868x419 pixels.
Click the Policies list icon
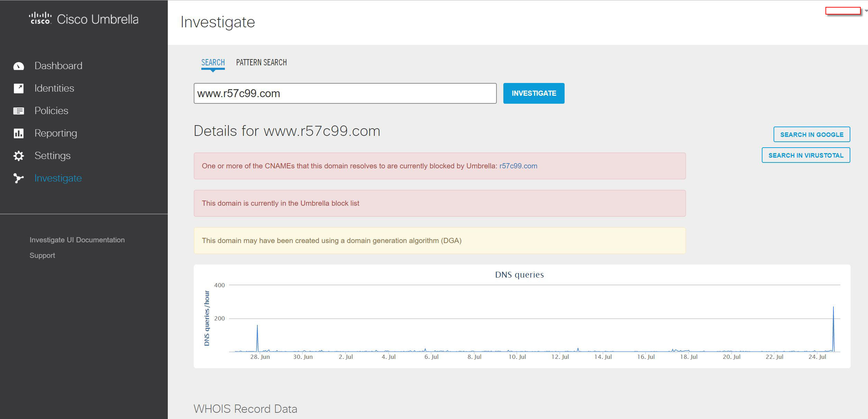19,111
